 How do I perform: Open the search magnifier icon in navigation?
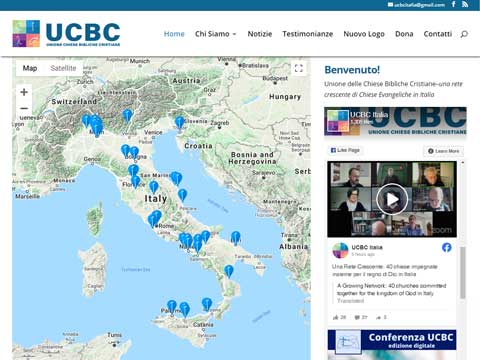(x=464, y=34)
